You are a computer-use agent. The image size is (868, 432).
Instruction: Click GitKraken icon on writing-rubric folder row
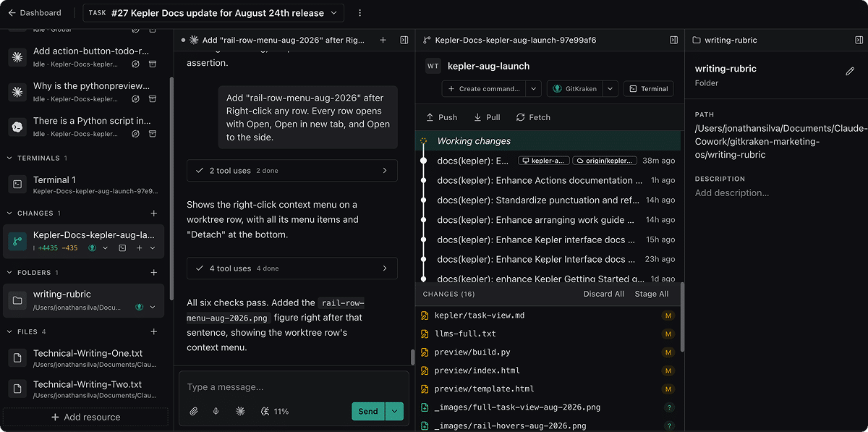[x=139, y=307]
